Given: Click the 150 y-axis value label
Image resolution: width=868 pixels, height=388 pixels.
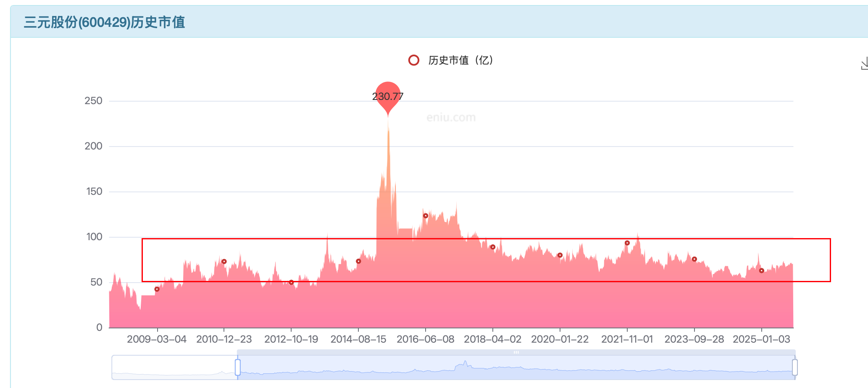Looking at the screenshot, I should click(x=94, y=191).
